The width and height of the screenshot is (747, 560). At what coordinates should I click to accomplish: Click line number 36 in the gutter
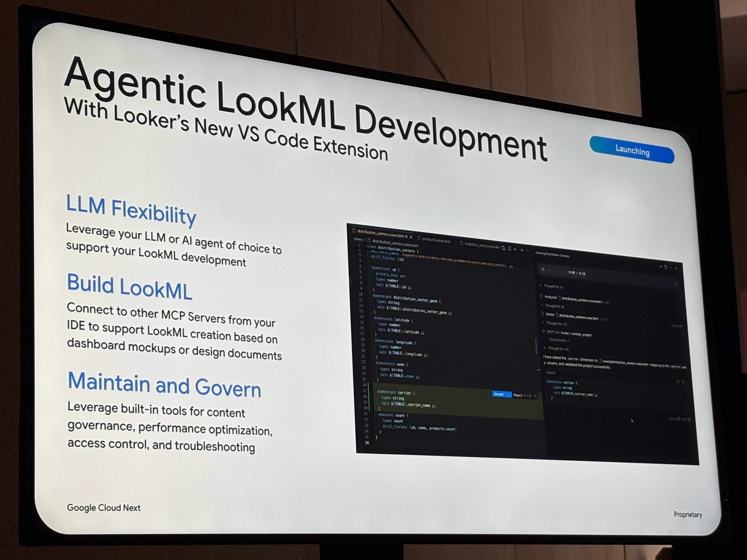coord(367,443)
